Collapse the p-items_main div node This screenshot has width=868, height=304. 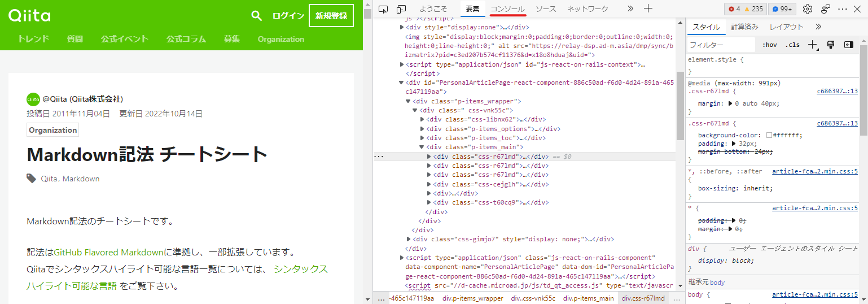[422, 147]
